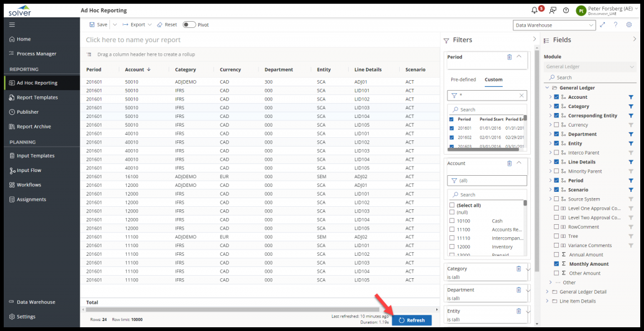Open report settings gear icon in toolbar
Viewport: 644px width, 331px height.
click(x=629, y=25)
